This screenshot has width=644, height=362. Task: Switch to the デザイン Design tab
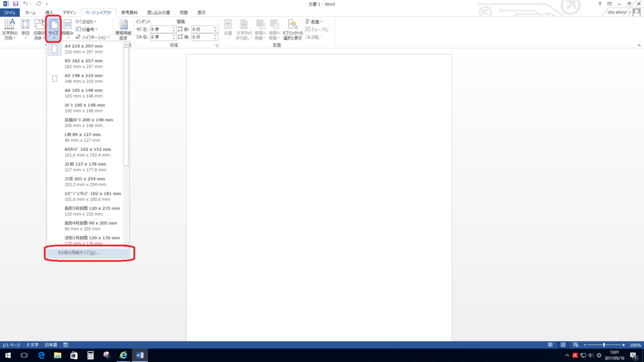pos(69,13)
